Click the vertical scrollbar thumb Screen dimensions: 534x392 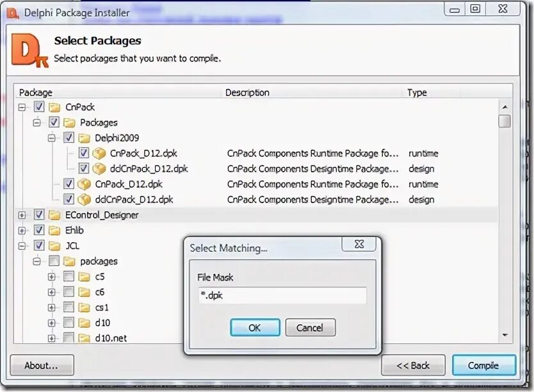pyautogui.click(x=505, y=121)
